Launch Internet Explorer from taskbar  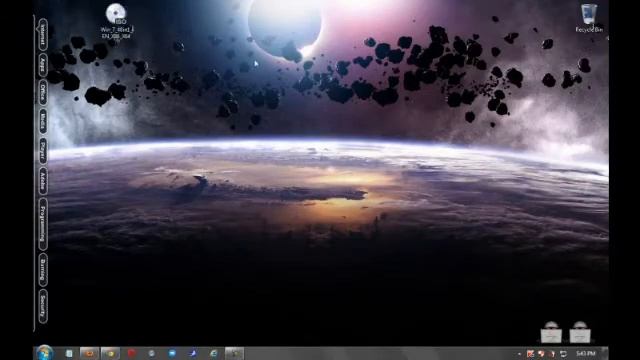[213, 353]
